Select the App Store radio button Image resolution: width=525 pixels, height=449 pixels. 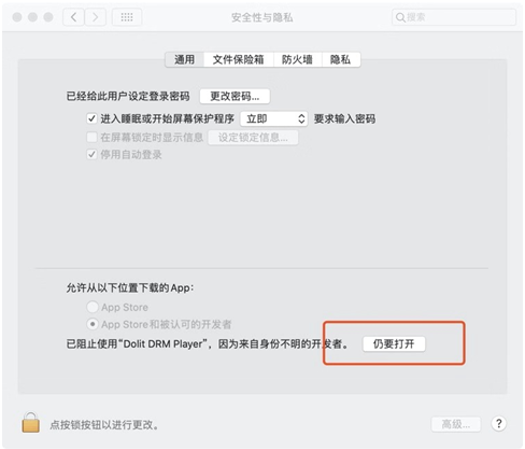point(92,307)
